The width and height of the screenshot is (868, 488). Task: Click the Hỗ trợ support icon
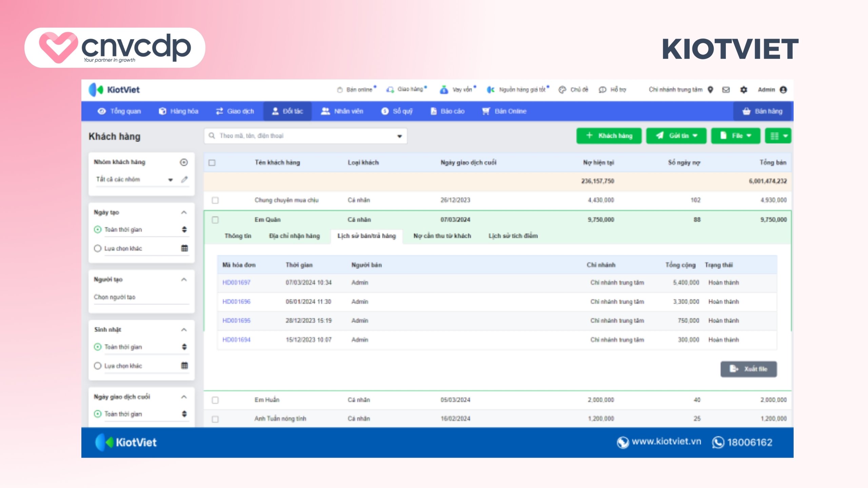[602, 89]
